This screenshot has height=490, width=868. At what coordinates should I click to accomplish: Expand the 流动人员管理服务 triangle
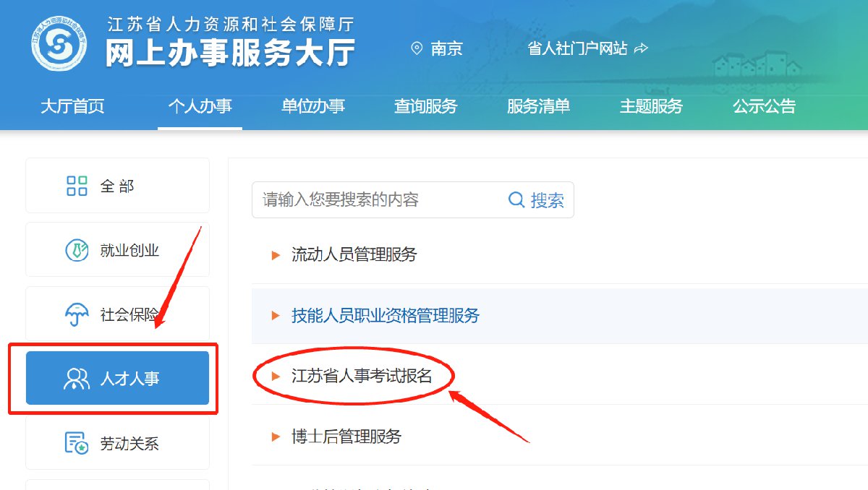[x=276, y=255]
